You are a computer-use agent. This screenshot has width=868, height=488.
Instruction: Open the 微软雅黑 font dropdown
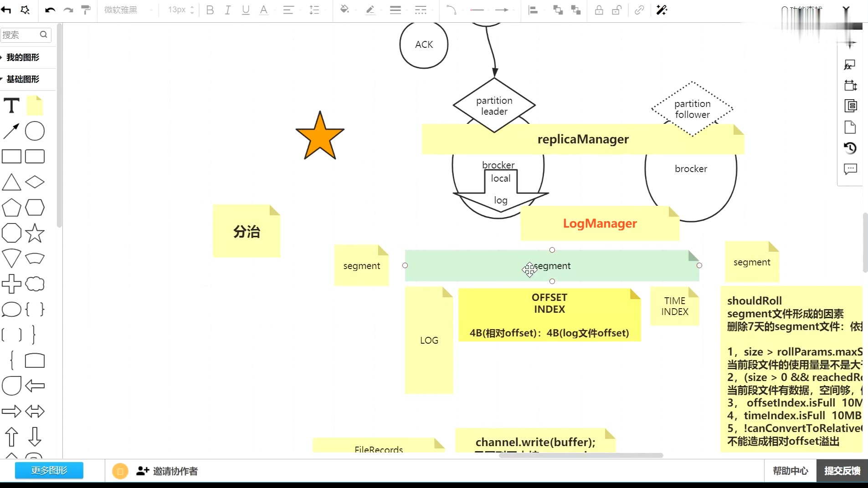tap(128, 10)
